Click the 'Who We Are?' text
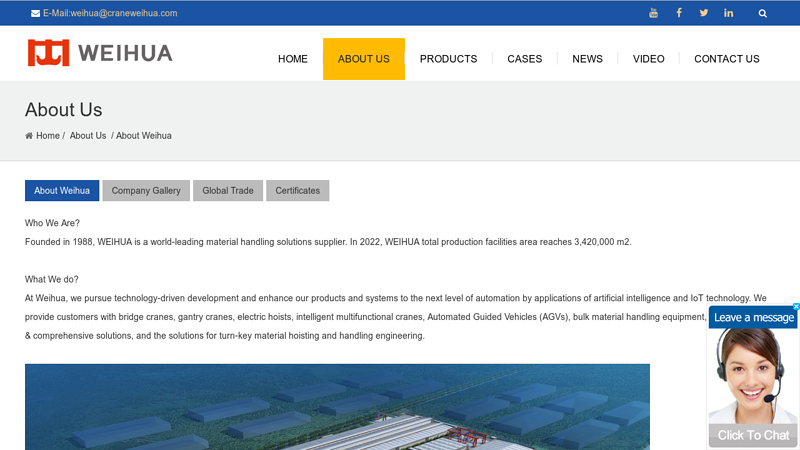Screen dimensions: 800x450 (x=52, y=223)
